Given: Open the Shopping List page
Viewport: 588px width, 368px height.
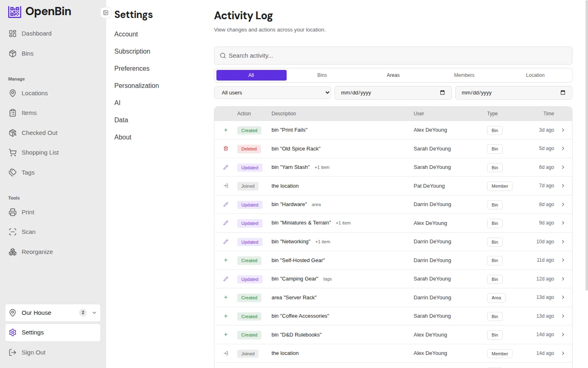Looking at the screenshot, I should tap(53, 153).
